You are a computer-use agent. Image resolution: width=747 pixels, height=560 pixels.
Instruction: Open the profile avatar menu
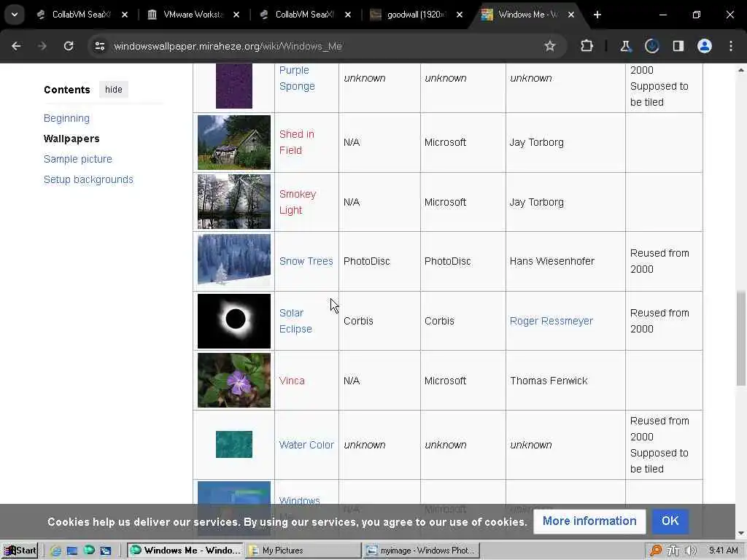(x=705, y=46)
